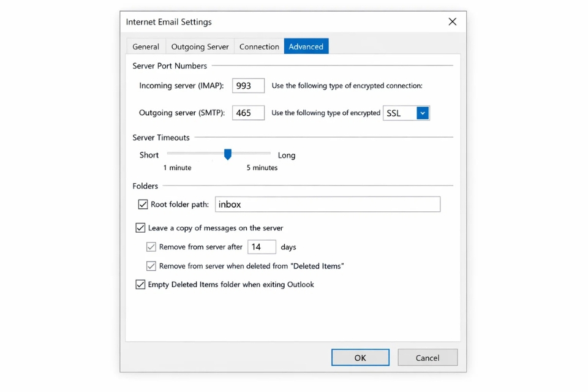The width and height of the screenshot is (588, 392).
Task: Click the inbox root folder path field
Action: (x=327, y=204)
